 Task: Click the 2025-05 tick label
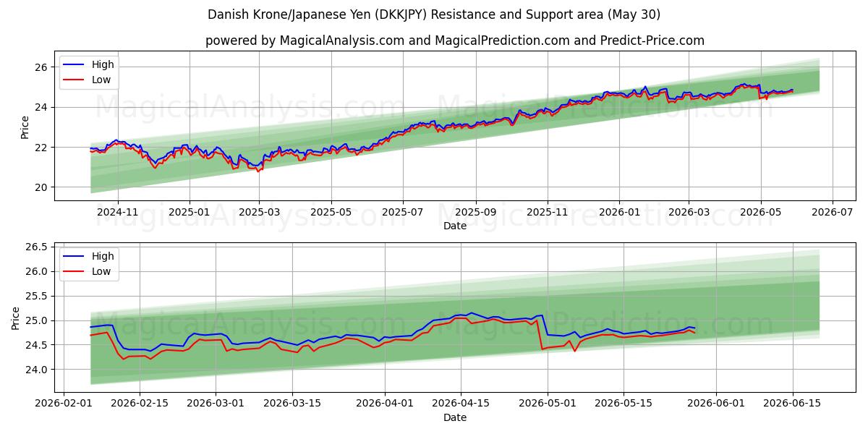(331, 213)
